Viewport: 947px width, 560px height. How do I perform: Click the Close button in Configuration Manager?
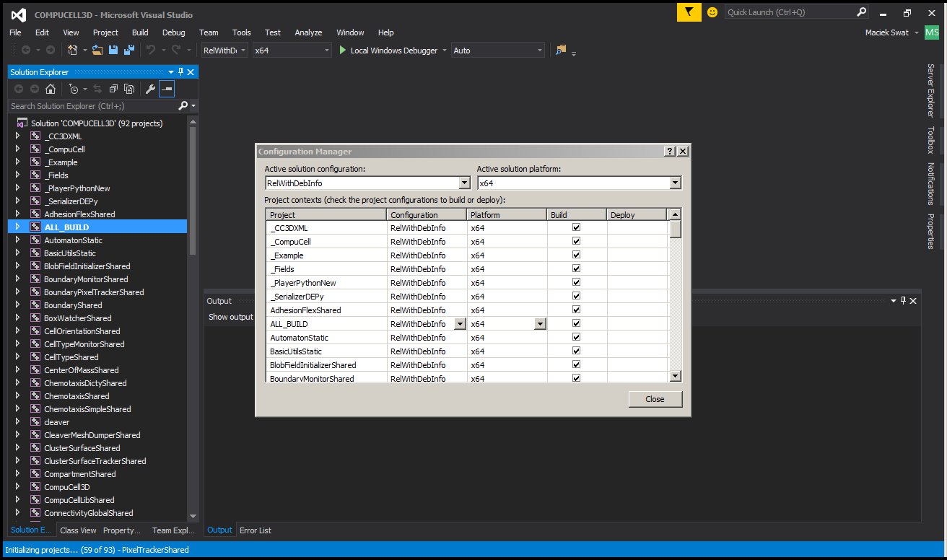[x=655, y=399]
